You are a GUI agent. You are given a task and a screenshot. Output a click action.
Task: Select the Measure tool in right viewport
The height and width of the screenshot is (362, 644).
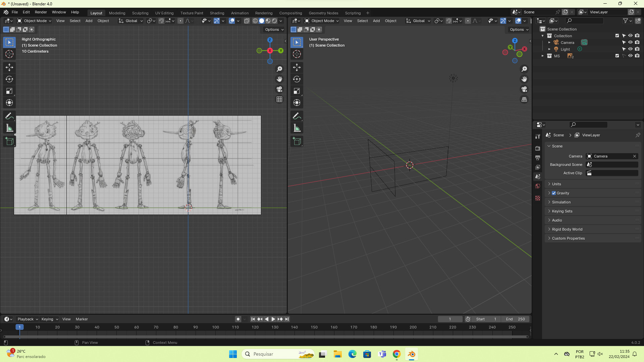click(x=297, y=128)
